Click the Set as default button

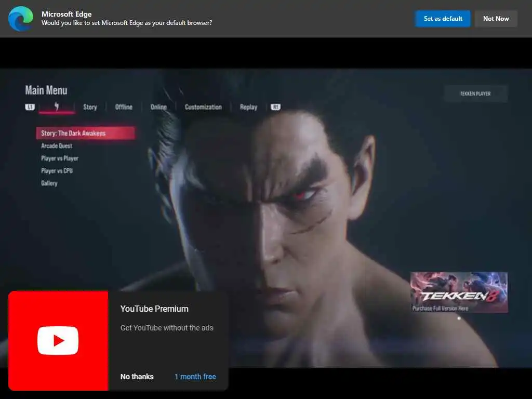pyautogui.click(x=443, y=19)
